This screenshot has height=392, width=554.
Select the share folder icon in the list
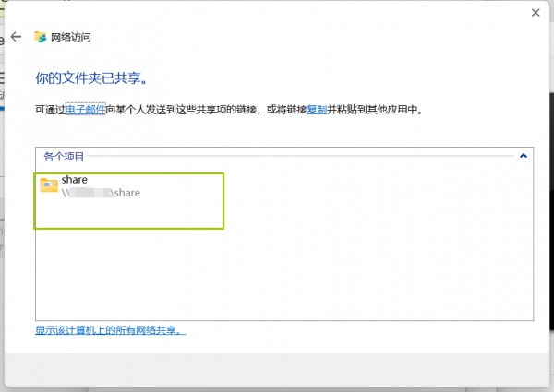point(49,185)
